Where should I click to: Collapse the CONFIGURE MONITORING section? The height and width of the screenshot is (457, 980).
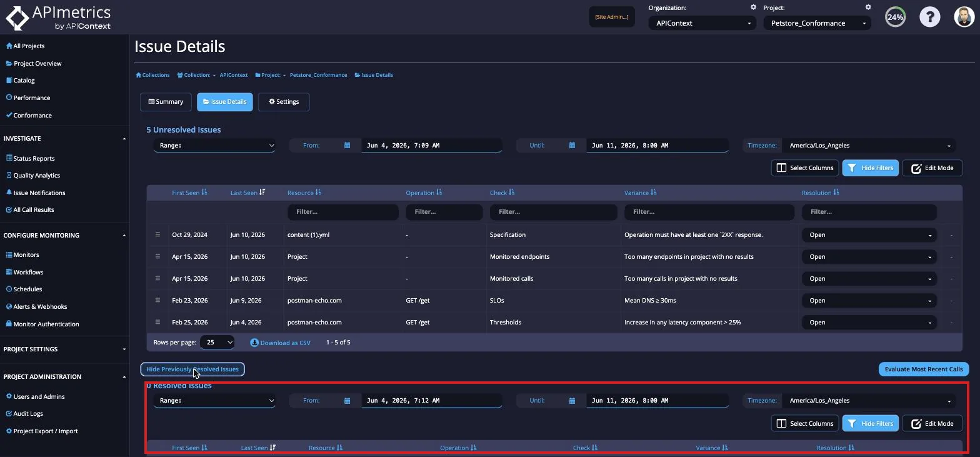[64, 235]
